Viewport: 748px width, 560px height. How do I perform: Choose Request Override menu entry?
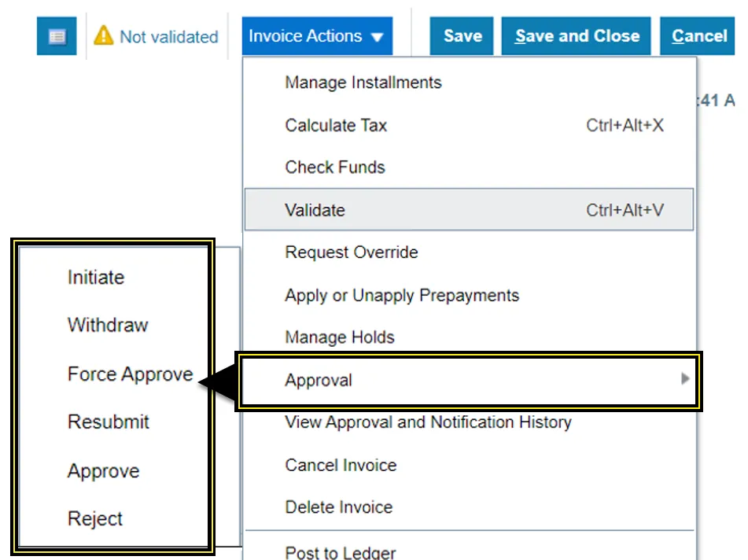click(x=351, y=252)
